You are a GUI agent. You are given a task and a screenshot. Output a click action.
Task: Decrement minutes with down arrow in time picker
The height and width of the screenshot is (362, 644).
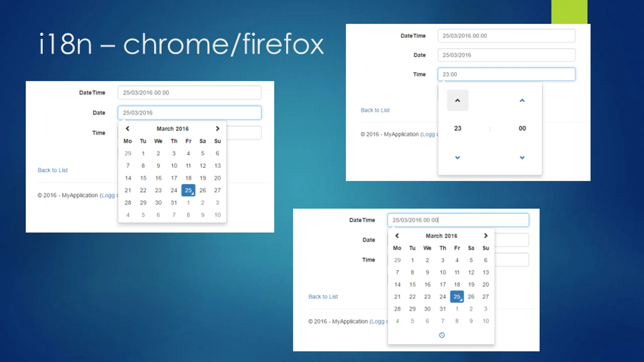click(522, 158)
